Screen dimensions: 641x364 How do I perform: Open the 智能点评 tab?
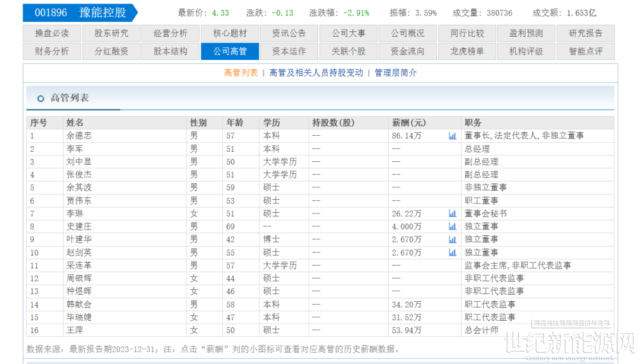click(x=585, y=52)
